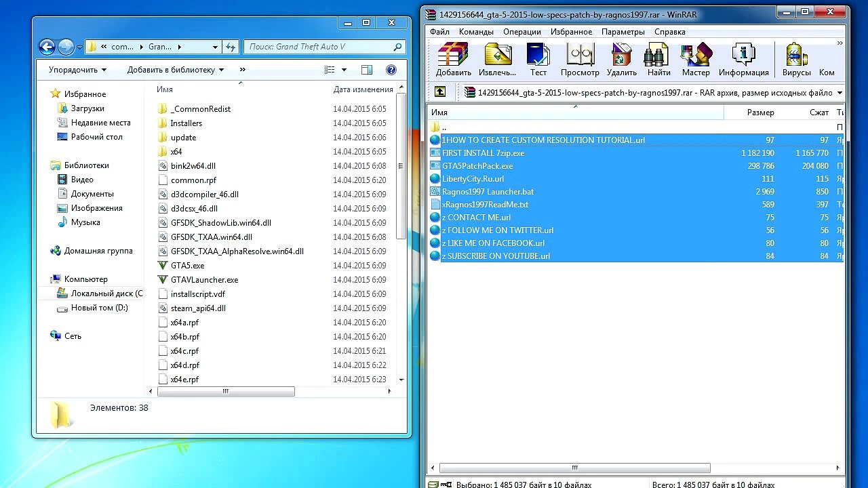Click the drive icon in WinRAR status bar

[x=434, y=485]
